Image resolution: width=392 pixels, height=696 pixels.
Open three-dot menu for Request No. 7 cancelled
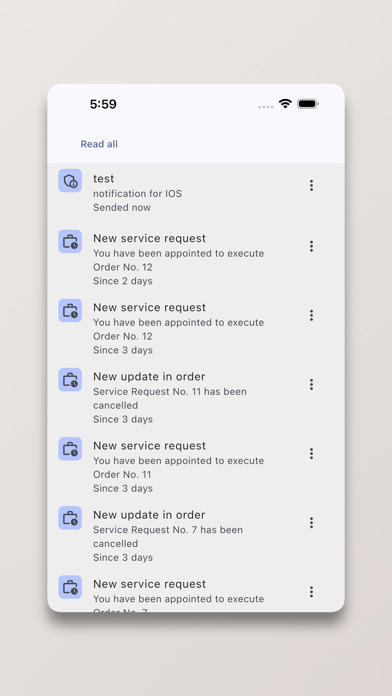pos(311,522)
